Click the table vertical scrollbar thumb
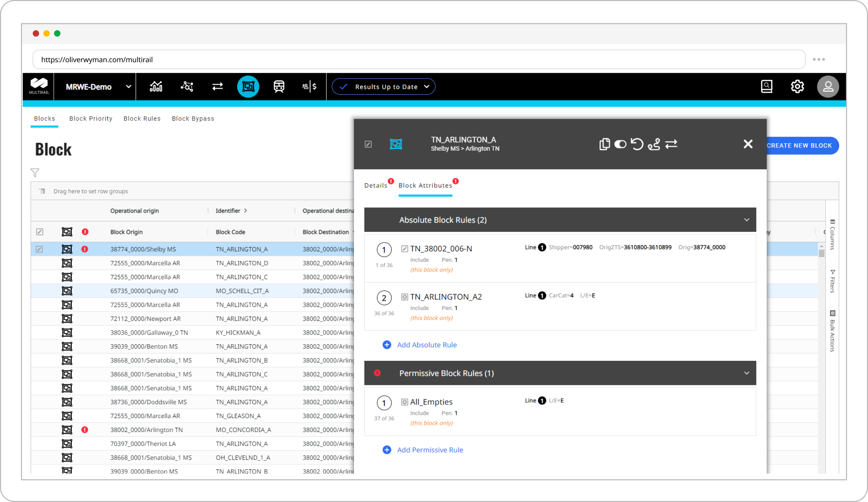This screenshot has width=868, height=502. pyautogui.click(x=821, y=253)
